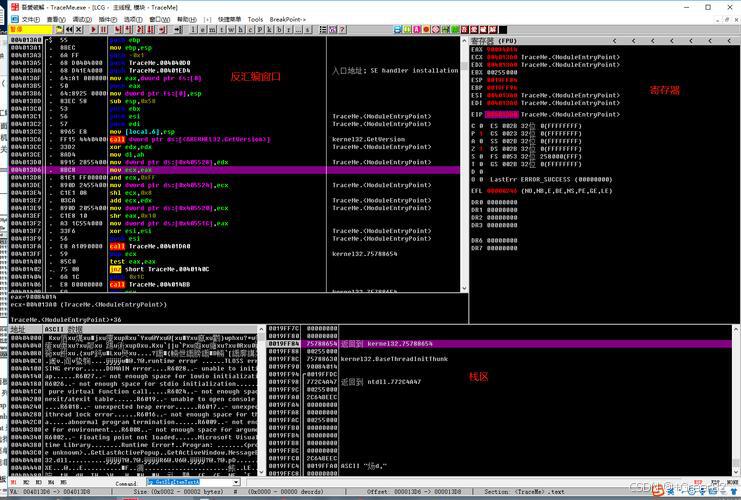741x500 pixels.
Task: Click the Command input box
Action: (190, 483)
